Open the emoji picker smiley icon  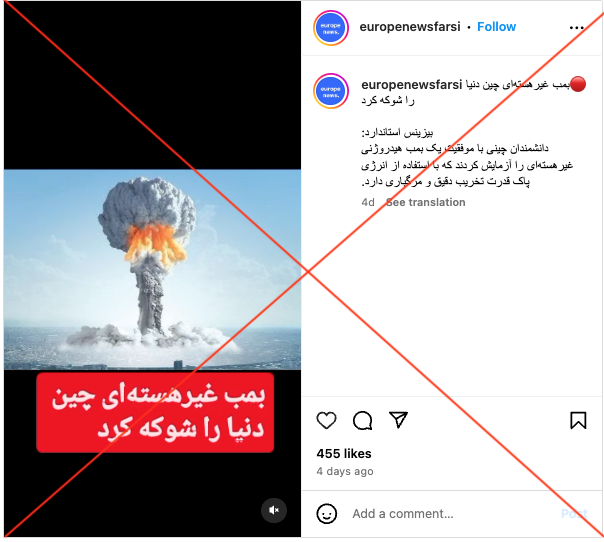tap(327, 514)
